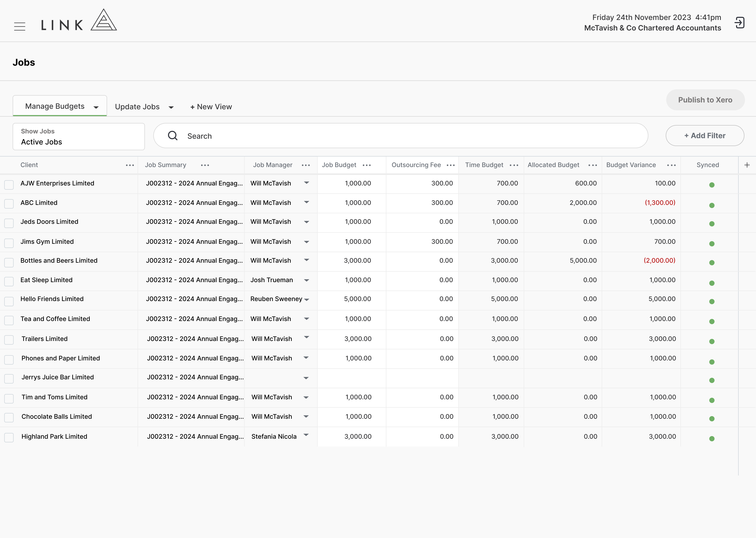The width and height of the screenshot is (756, 538).
Task: Open Budget Variance column options menu
Action: (671, 165)
